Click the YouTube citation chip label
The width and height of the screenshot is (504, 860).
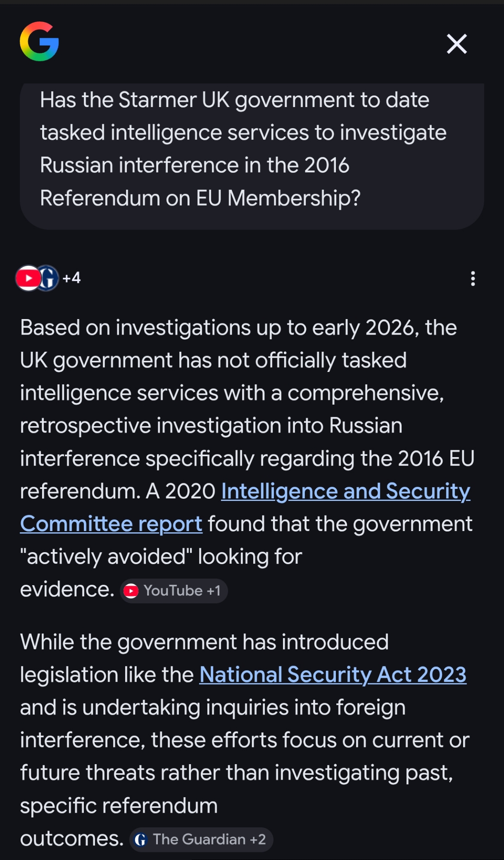pos(173,591)
